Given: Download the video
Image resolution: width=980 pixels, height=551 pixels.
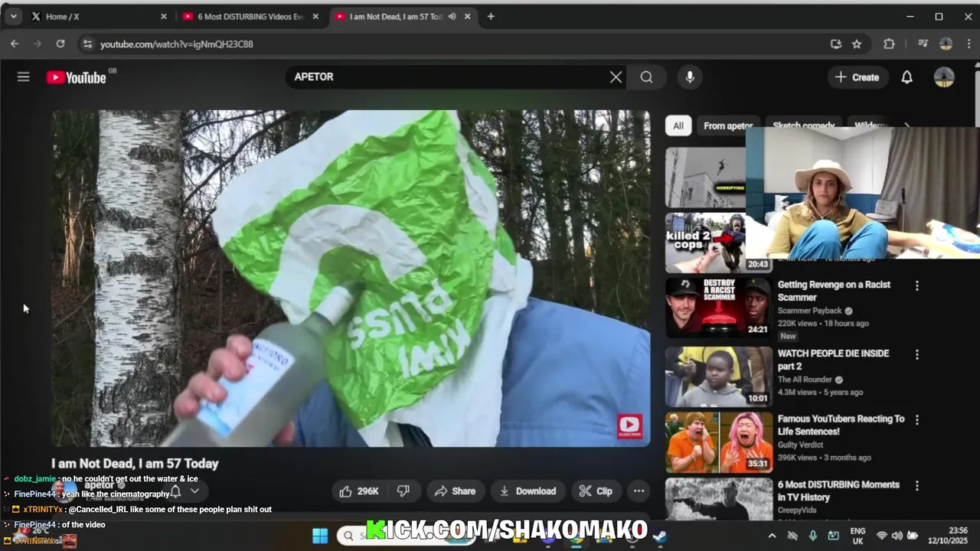Looking at the screenshot, I should point(528,491).
